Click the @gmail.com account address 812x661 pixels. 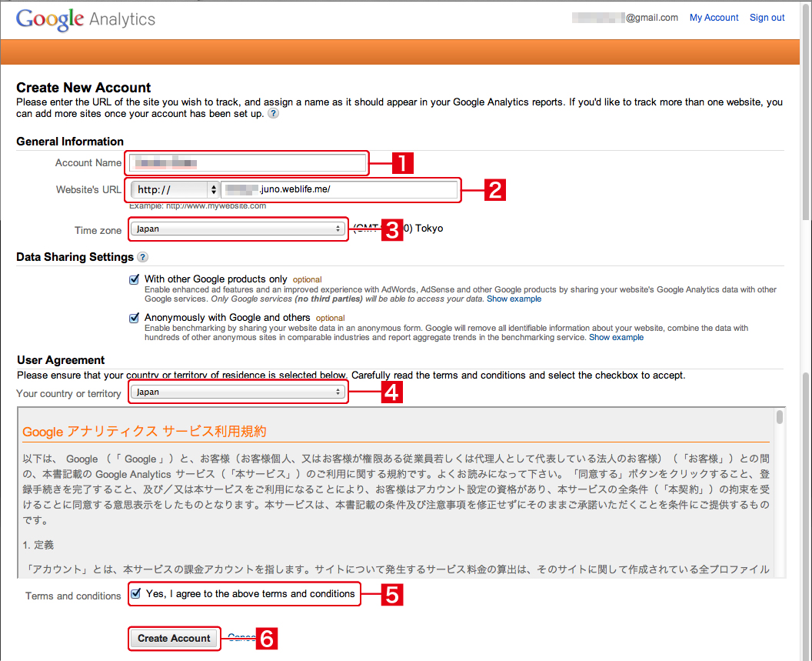point(625,18)
